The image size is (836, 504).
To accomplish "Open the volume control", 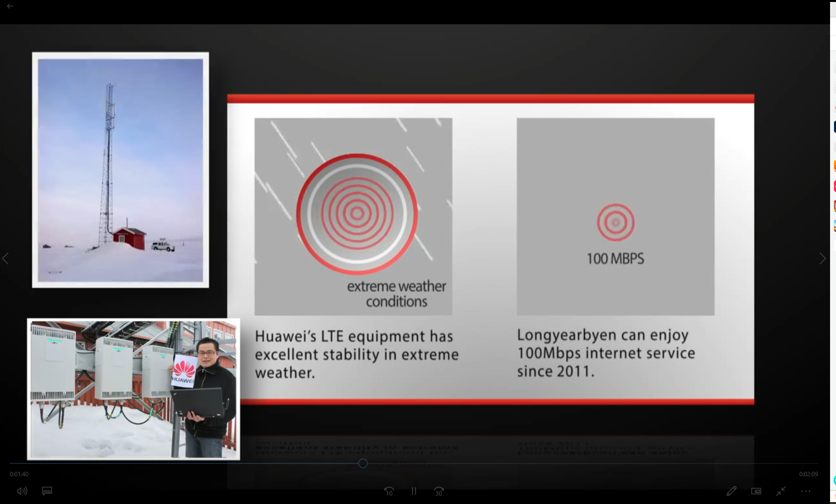I will coord(22,491).
